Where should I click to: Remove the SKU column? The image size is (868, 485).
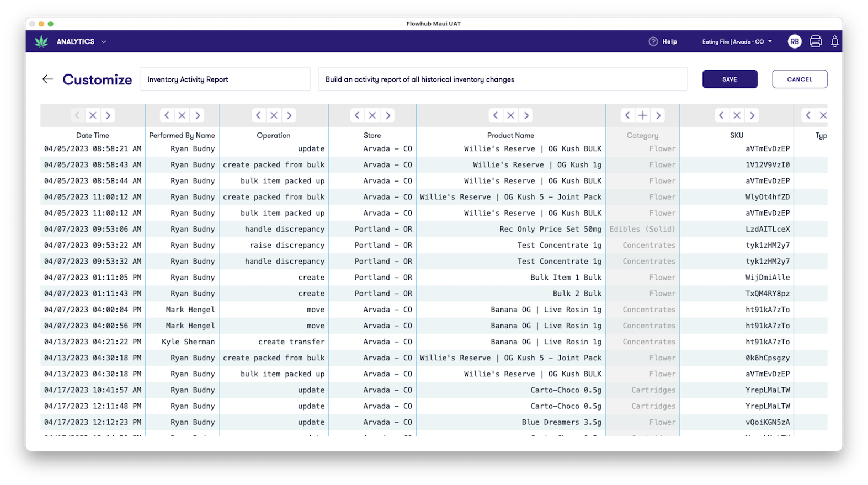coord(737,115)
